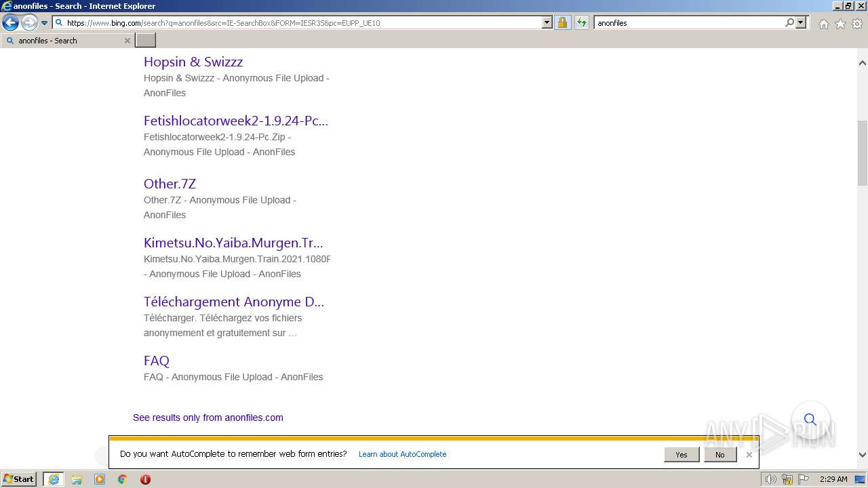The height and width of the screenshot is (488, 868).
Task: Click See results only from anonfiles.com
Action: (208, 418)
